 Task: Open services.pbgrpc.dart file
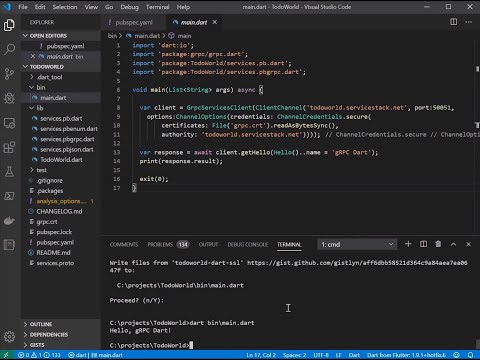pyautogui.click(x=61, y=139)
